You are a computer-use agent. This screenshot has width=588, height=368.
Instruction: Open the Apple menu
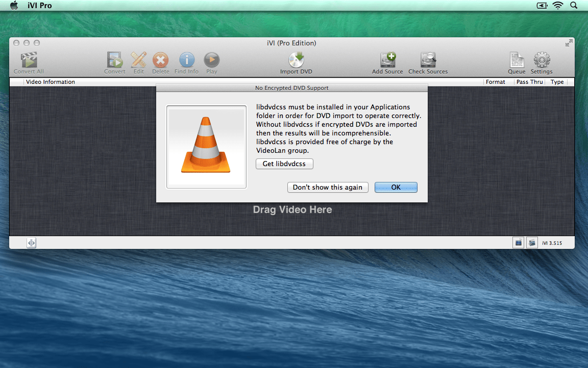point(14,5)
